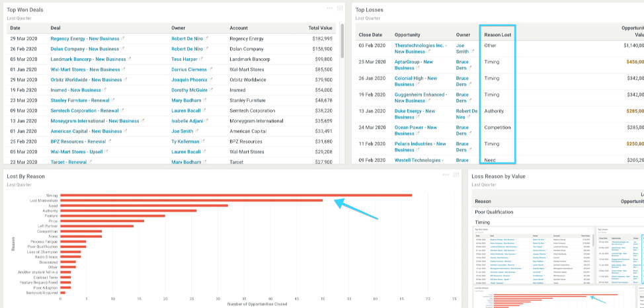Click external link icon beside Moneygram International - New Business
This screenshot has width=644, height=308.
click(143, 121)
